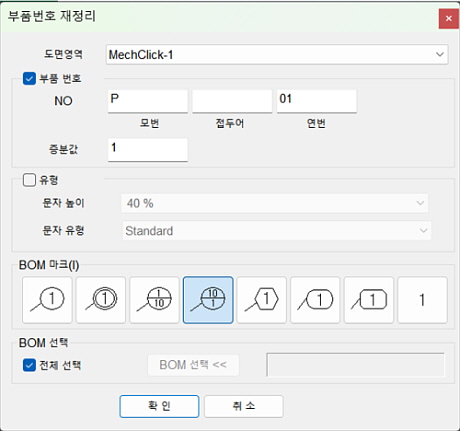
Task: Select the rounded rectangle tag BOM mark
Action: [369, 300]
